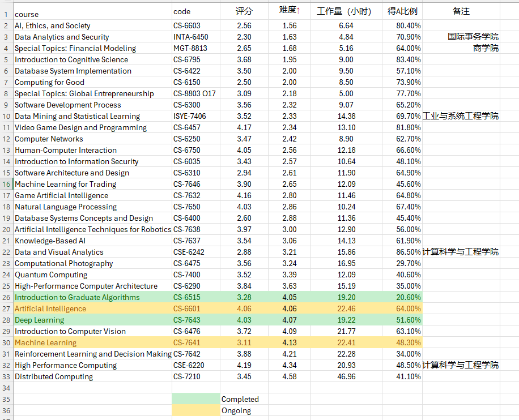Click the 国际事务学院 remark cell
The image size is (519, 420).
pyautogui.click(x=473, y=37)
